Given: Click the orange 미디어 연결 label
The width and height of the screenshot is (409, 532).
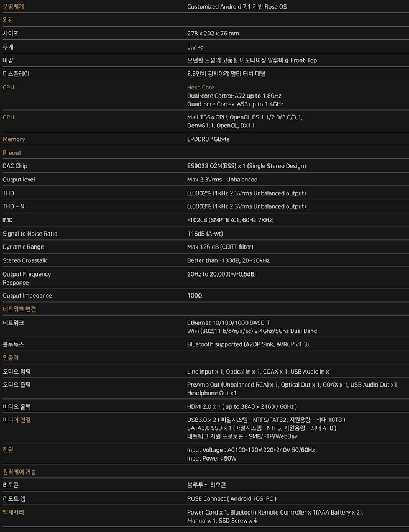Looking at the screenshot, I should click(16, 420).
